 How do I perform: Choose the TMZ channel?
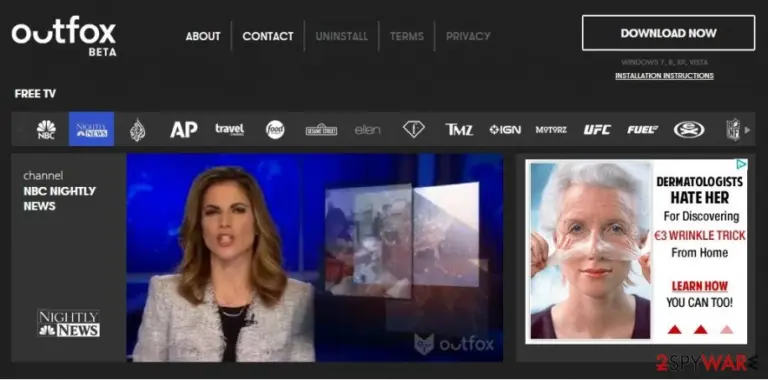click(459, 130)
